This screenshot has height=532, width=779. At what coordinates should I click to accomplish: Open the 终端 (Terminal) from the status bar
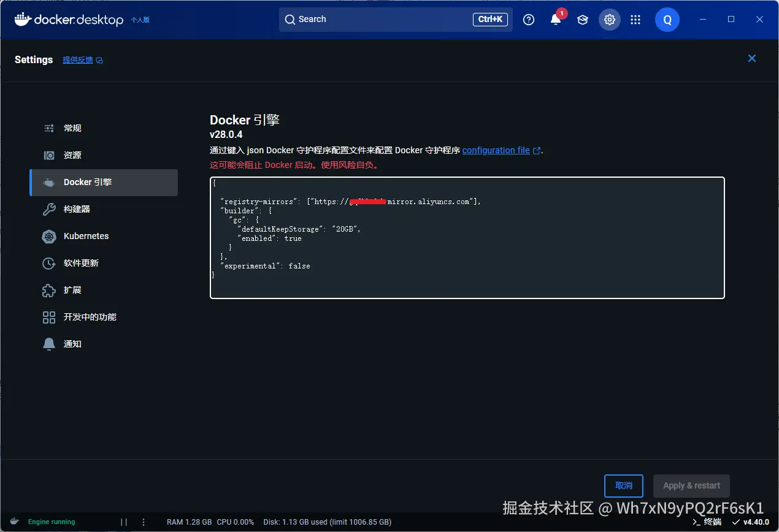click(707, 522)
